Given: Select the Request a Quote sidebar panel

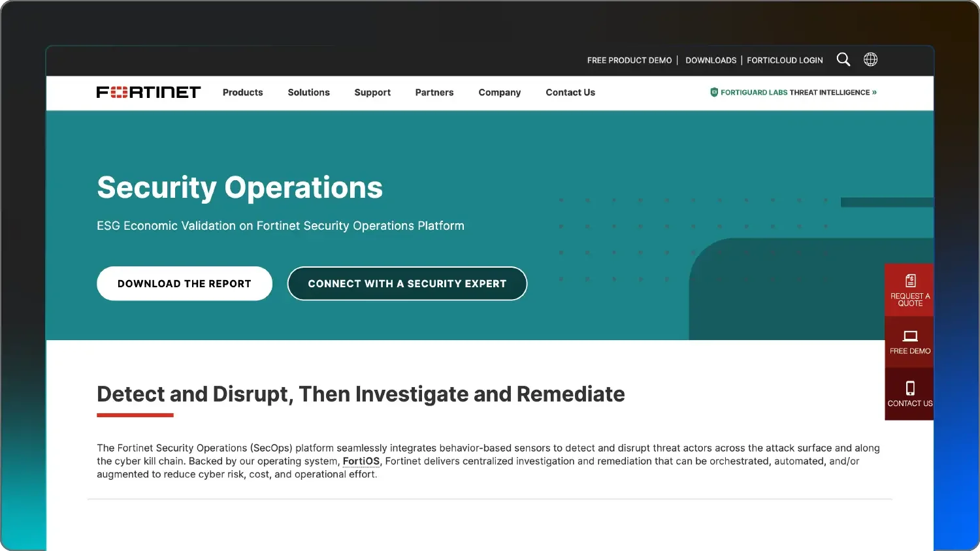Looking at the screenshot, I should click(x=909, y=290).
